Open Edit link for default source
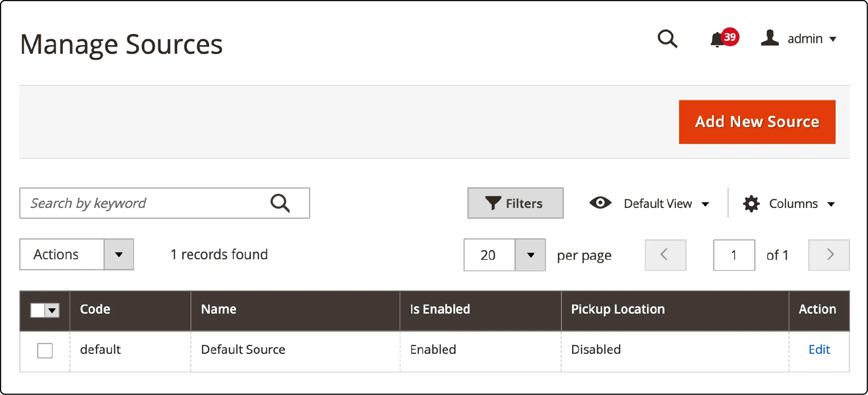This screenshot has height=395, width=868. click(819, 349)
